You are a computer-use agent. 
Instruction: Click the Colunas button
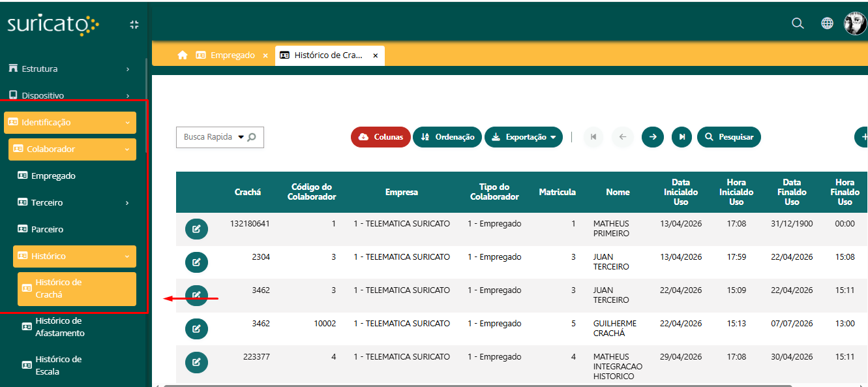coord(381,137)
